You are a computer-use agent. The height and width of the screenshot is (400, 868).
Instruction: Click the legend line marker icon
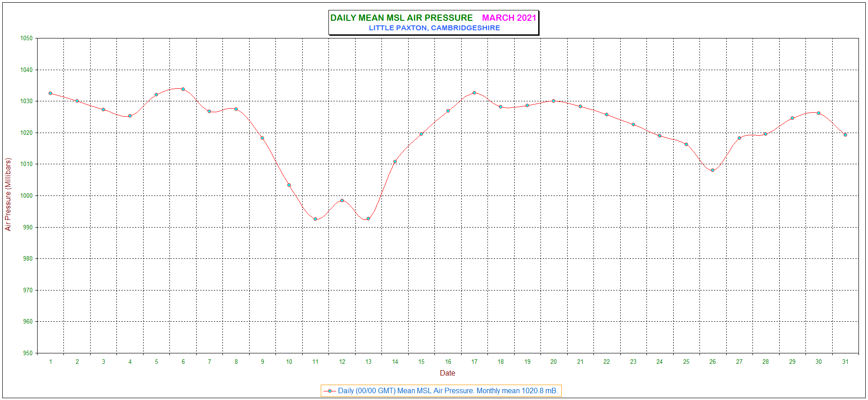(329, 391)
